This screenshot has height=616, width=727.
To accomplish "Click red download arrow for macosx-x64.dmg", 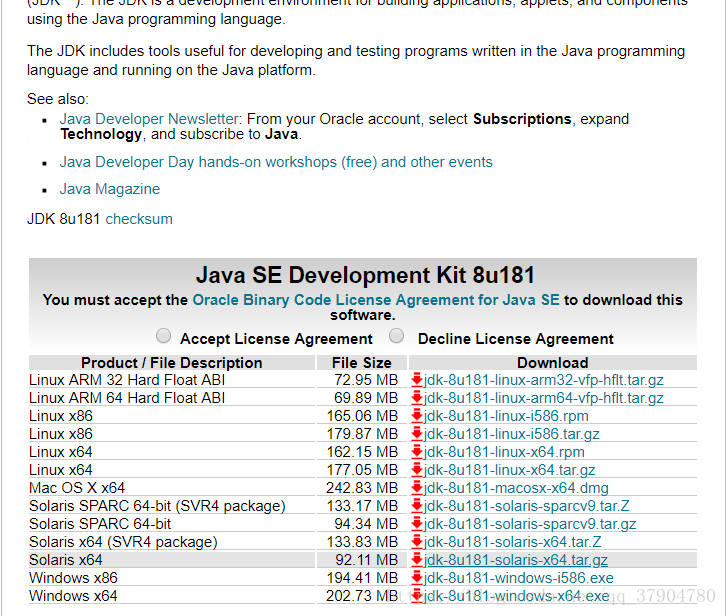I will click(417, 488).
